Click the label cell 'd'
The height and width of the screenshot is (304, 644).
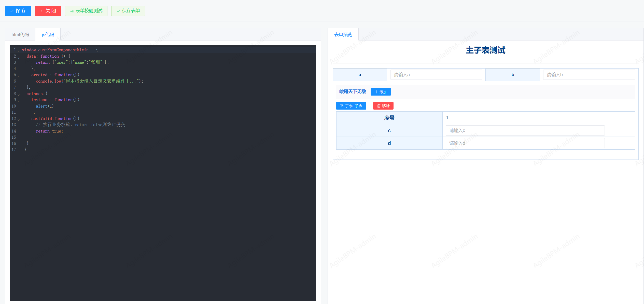tap(389, 143)
